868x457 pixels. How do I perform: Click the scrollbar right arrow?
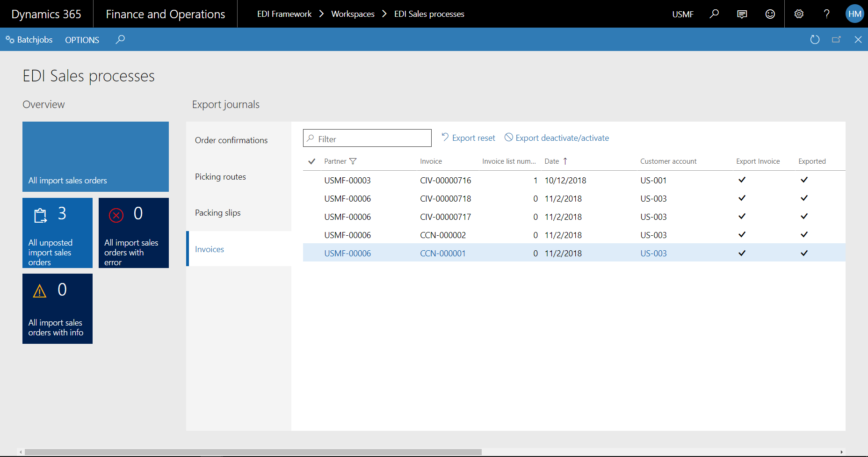point(842,452)
